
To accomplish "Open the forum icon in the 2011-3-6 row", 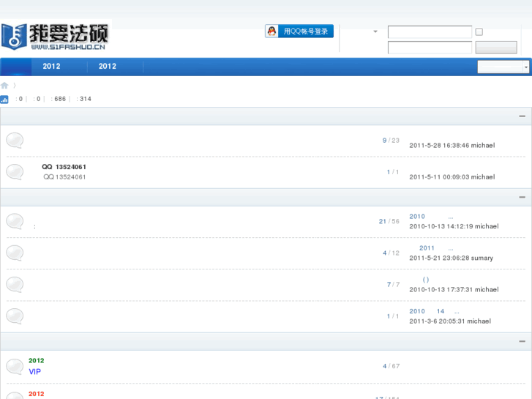I will [15, 316].
